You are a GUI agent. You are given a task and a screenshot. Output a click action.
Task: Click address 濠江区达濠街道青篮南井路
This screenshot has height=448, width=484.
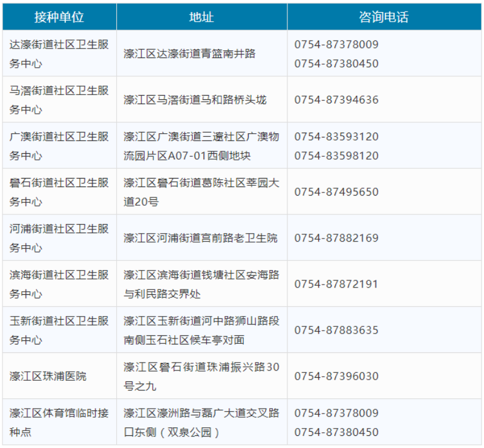pyautogui.click(x=190, y=54)
